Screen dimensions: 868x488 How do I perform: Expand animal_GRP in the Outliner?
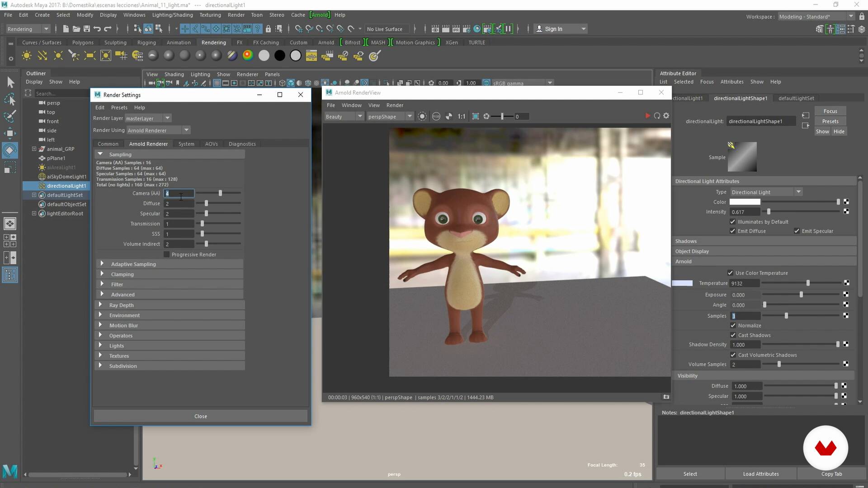34,149
